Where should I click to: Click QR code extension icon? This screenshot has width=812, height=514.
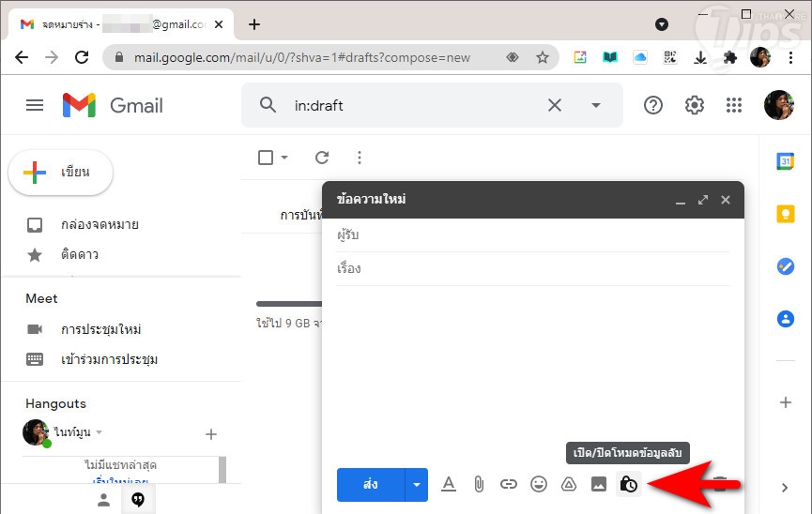coord(670,57)
